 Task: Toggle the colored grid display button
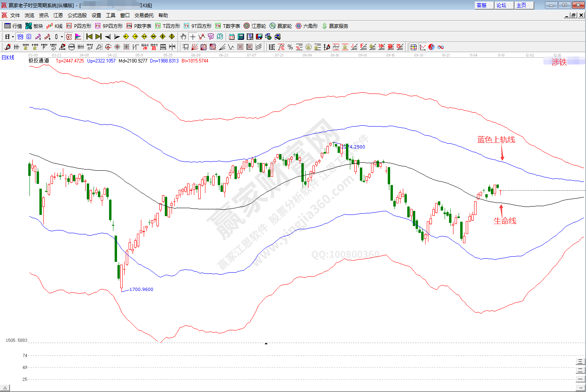[x=413, y=47]
